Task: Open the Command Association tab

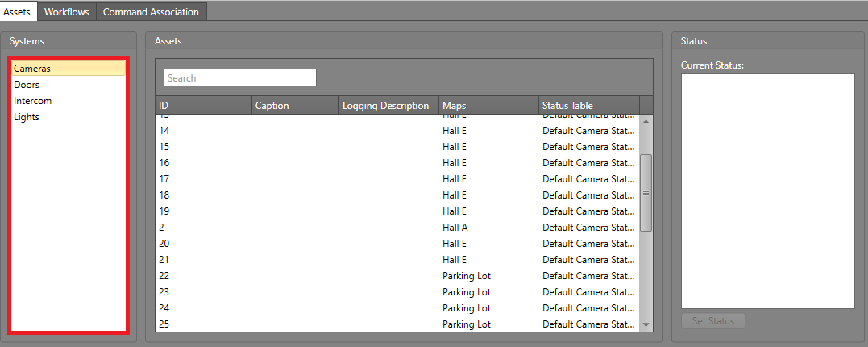Action: tap(151, 12)
